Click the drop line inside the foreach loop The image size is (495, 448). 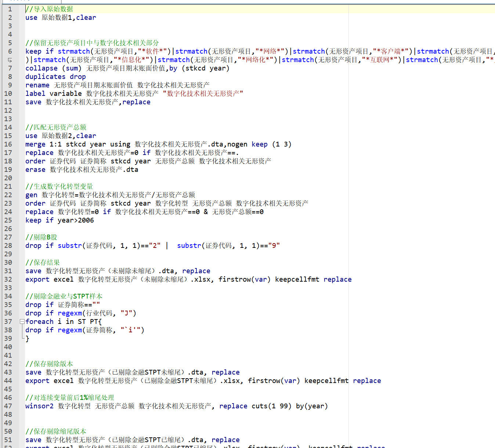point(85,330)
